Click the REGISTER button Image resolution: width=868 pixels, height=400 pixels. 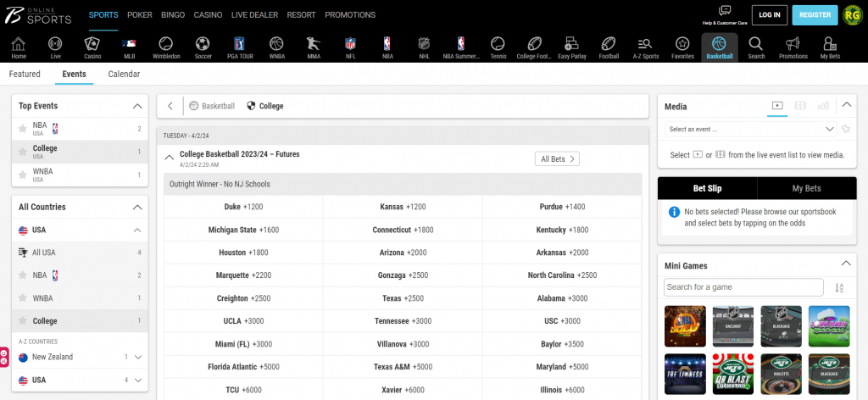[815, 15]
